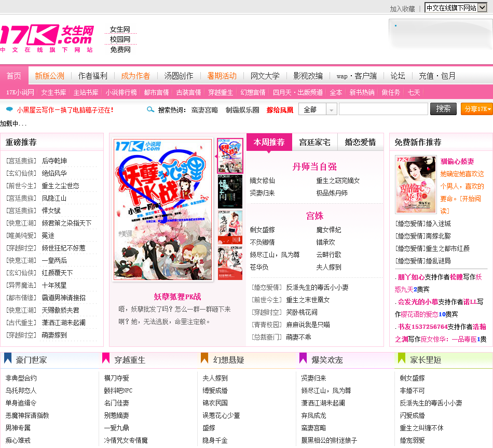Click 小黑屋云写作 announcement link
The height and width of the screenshot is (448, 493).
(x=65, y=110)
